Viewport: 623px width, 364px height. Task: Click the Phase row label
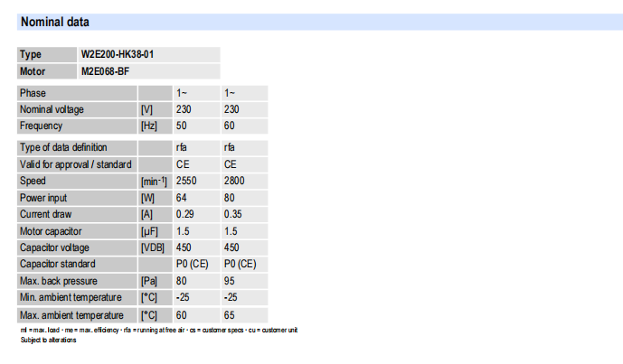(33, 93)
